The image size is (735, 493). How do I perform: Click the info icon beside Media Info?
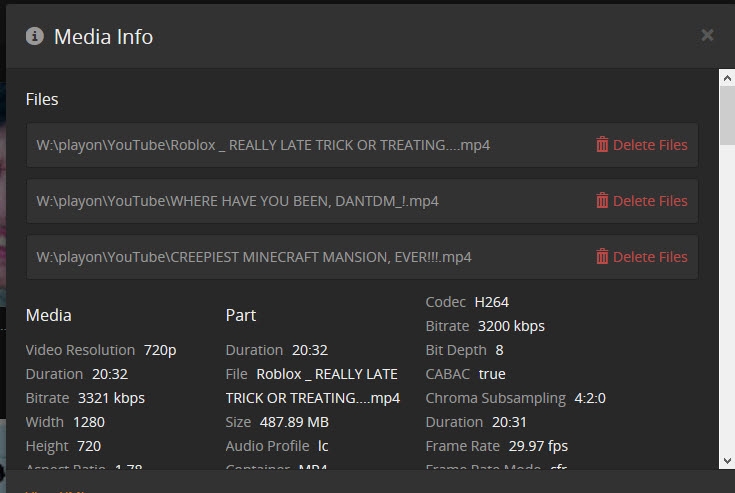click(x=36, y=37)
